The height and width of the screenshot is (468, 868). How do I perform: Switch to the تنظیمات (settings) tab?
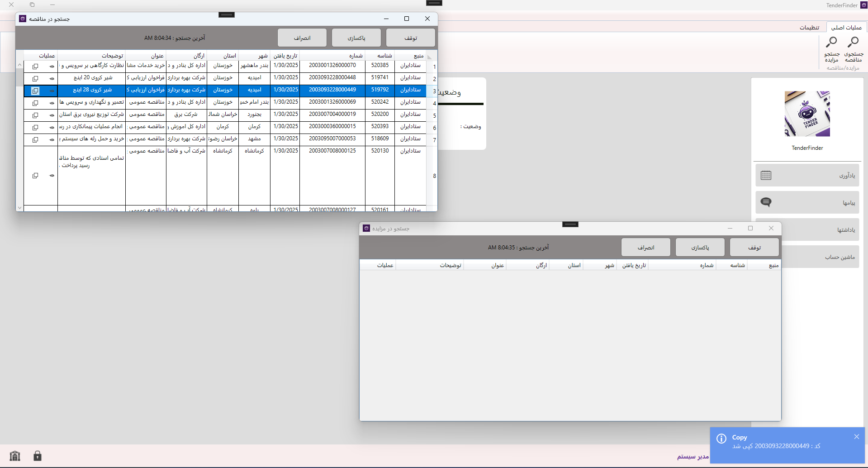pyautogui.click(x=809, y=28)
